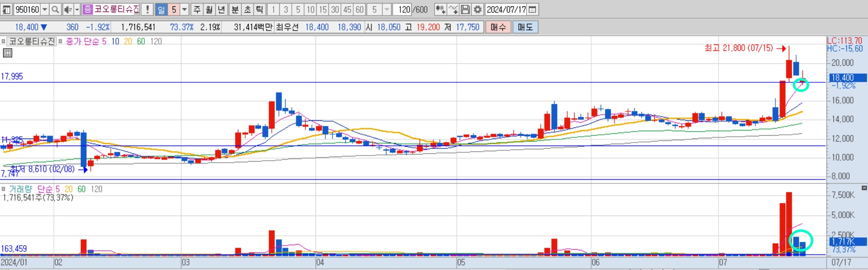Select the tick 틱 period button
The height and width of the screenshot is (270, 868).
[x=260, y=9]
